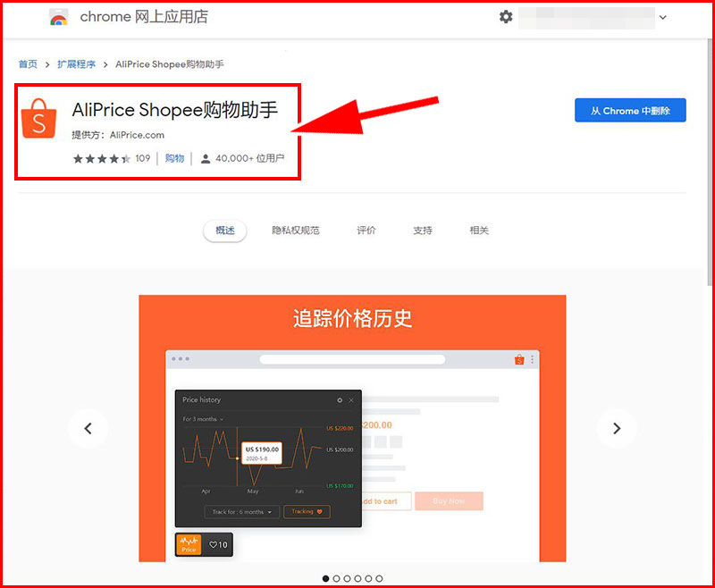Click the users person icon
The width and height of the screenshot is (715, 588).
[x=206, y=159]
